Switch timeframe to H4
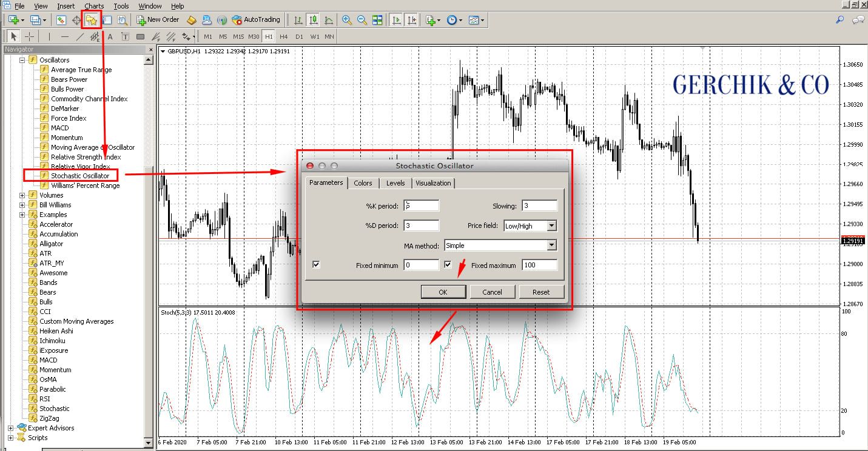The height and width of the screenshot is (451, 868). pos(283,36)
